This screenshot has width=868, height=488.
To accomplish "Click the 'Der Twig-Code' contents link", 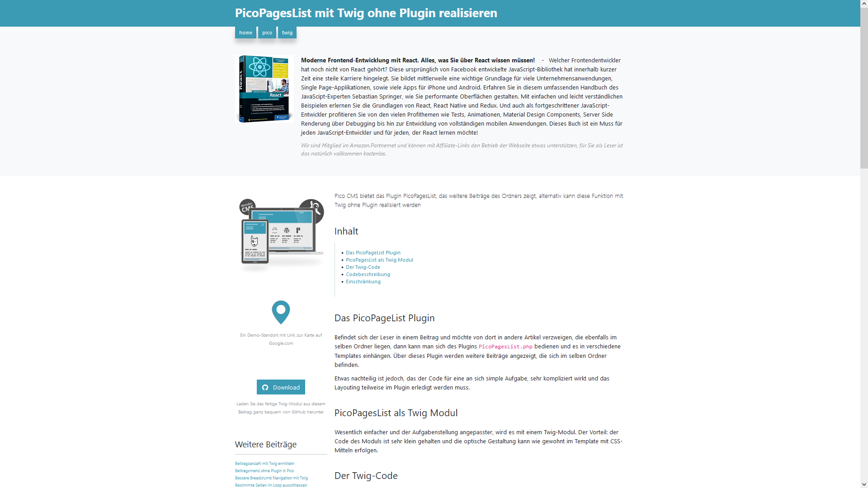I will coord(363,267).
